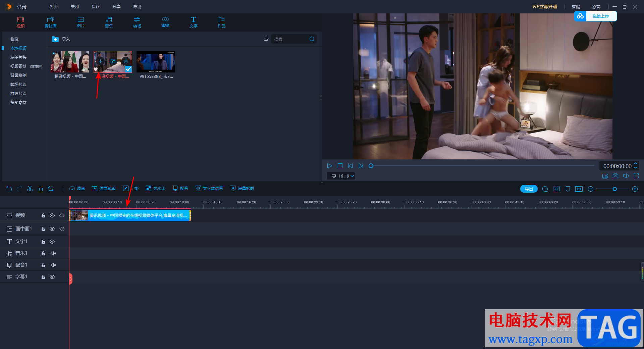Open 画面裁剪 crop tool
The width and height of the screenshot is (644, 349).
coord(104,189)
